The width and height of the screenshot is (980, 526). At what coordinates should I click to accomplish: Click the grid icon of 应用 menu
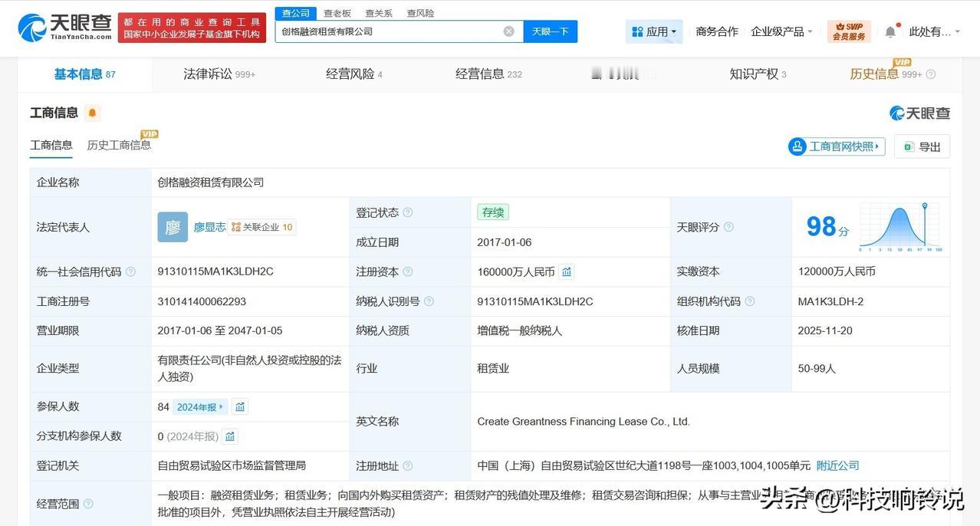pyautogui.click(x=637, y=31)
